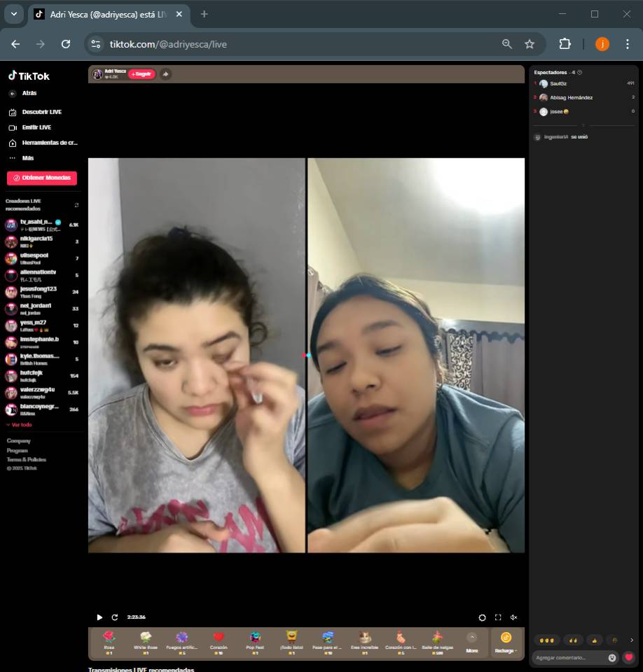The width and height of the screenshot is (643, 672).
Task: Refresh the recommended LIVE creators list
Action: 76,205
